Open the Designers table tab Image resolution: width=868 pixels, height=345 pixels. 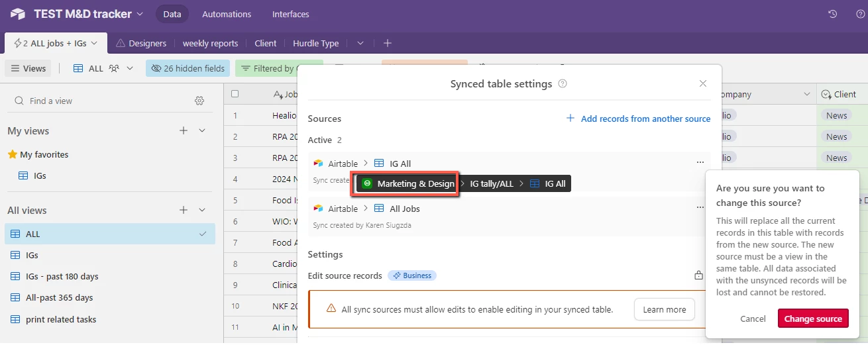[141, 43]
